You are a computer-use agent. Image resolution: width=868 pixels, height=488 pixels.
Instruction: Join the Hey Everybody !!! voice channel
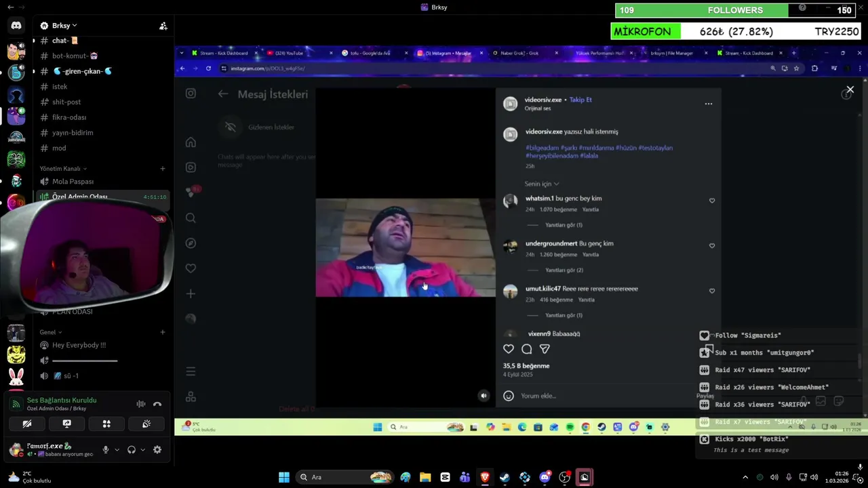[x=79, y=345]
